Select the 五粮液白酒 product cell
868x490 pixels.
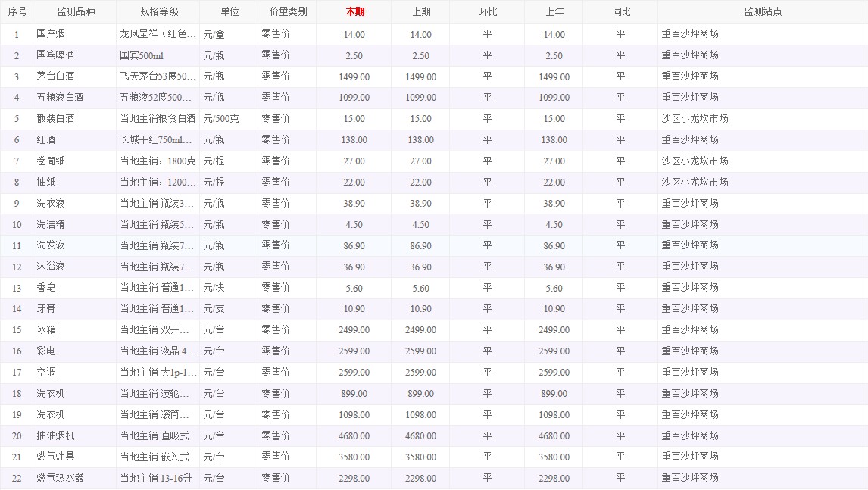pos(75,98)
